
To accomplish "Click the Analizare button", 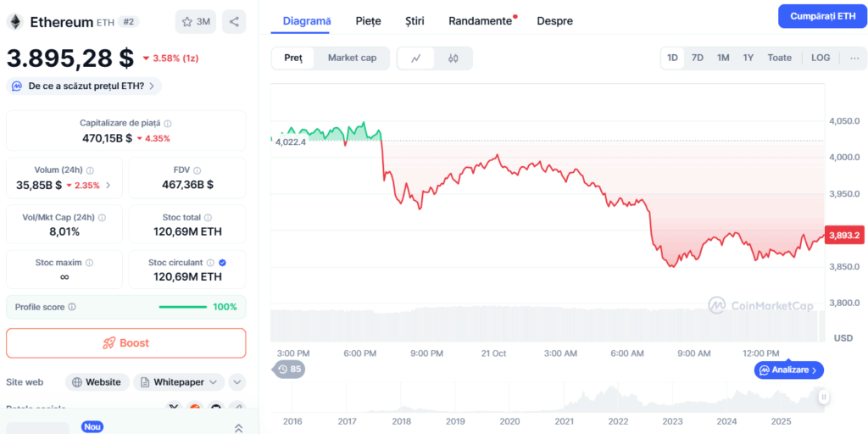I will coord(789,370).
